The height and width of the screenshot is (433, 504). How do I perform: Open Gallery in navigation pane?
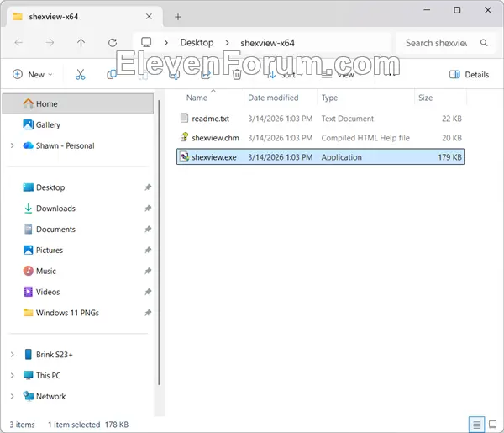tap(48, 124)
